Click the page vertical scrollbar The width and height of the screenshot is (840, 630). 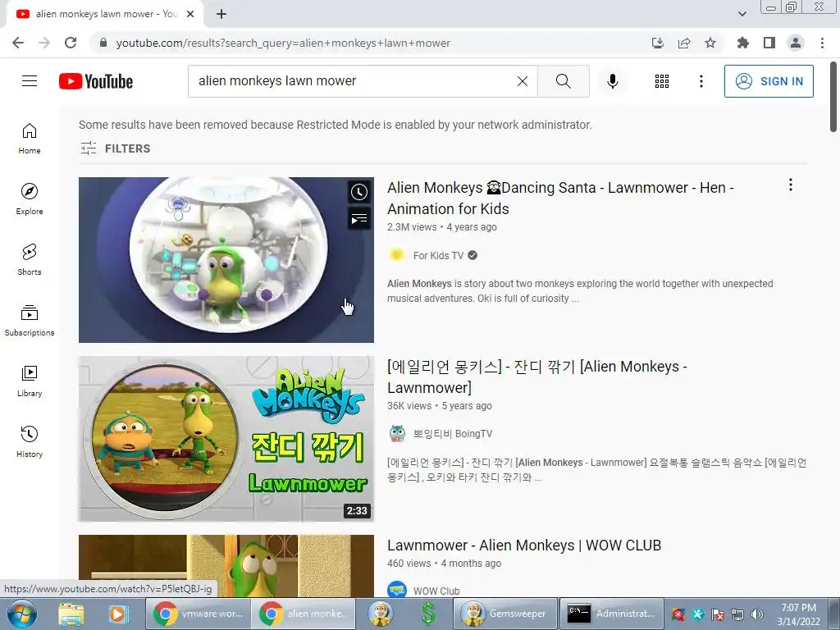point(833,97)
